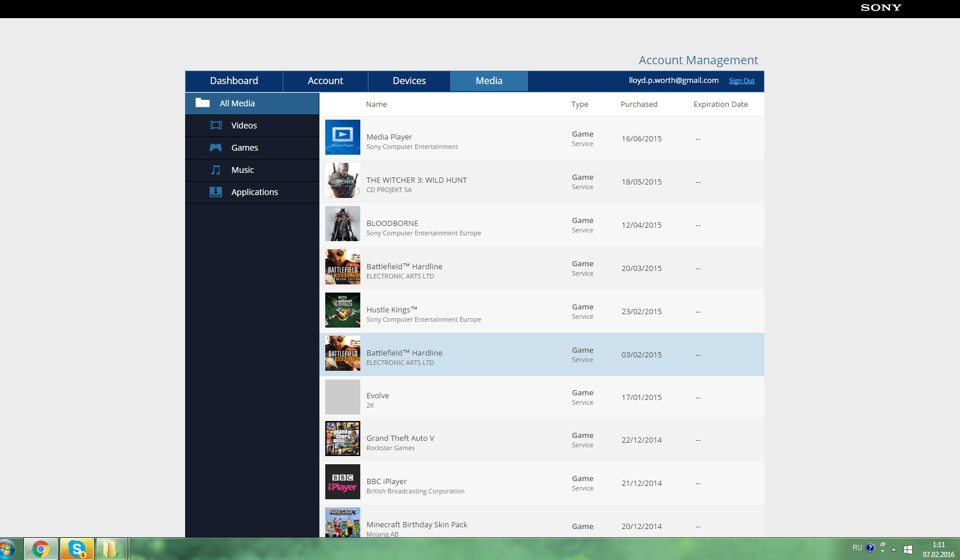This screenshot has height=560, width=960.
Task: Click British Broadcasting Corporation publisher text
Action: [415, 491]
